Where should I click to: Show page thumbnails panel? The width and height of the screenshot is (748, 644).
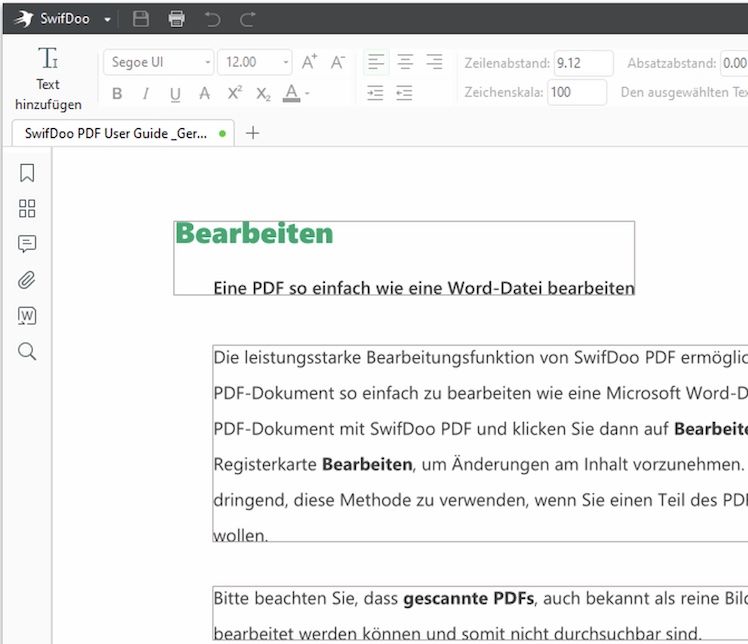tap(27, 208)
